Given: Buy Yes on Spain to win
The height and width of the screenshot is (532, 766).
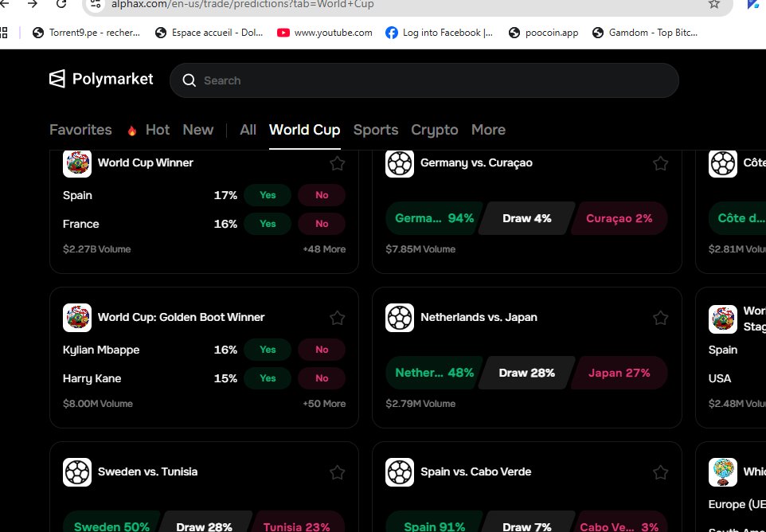Looking at the screenshot, I should coord(268,195).
